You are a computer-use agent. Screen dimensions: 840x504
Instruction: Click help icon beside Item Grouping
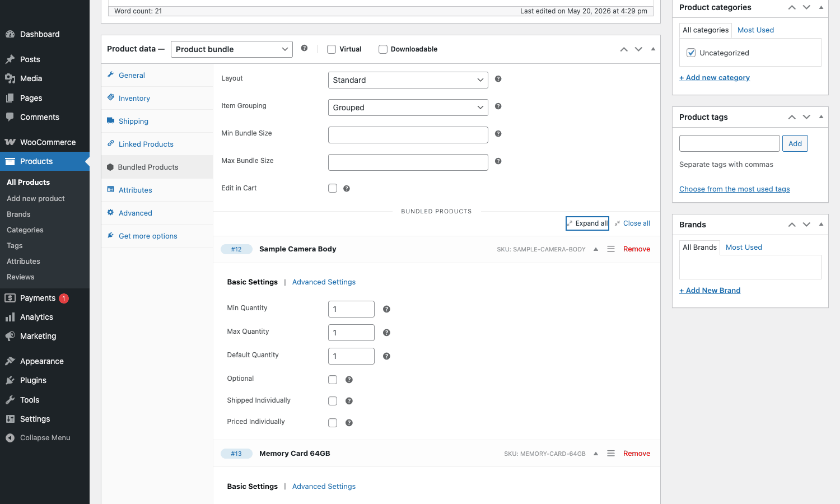pyautogui.click(x=498, y=106)
